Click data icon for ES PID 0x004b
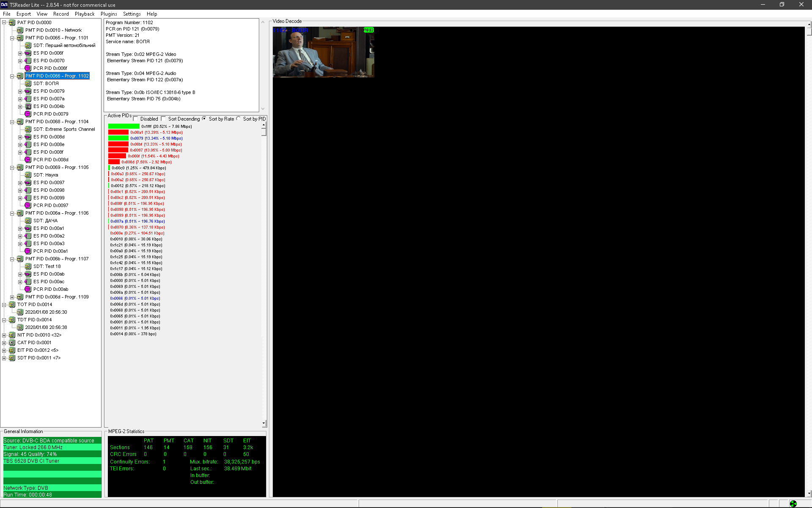The image size is (812, 508). click(28, 106)
